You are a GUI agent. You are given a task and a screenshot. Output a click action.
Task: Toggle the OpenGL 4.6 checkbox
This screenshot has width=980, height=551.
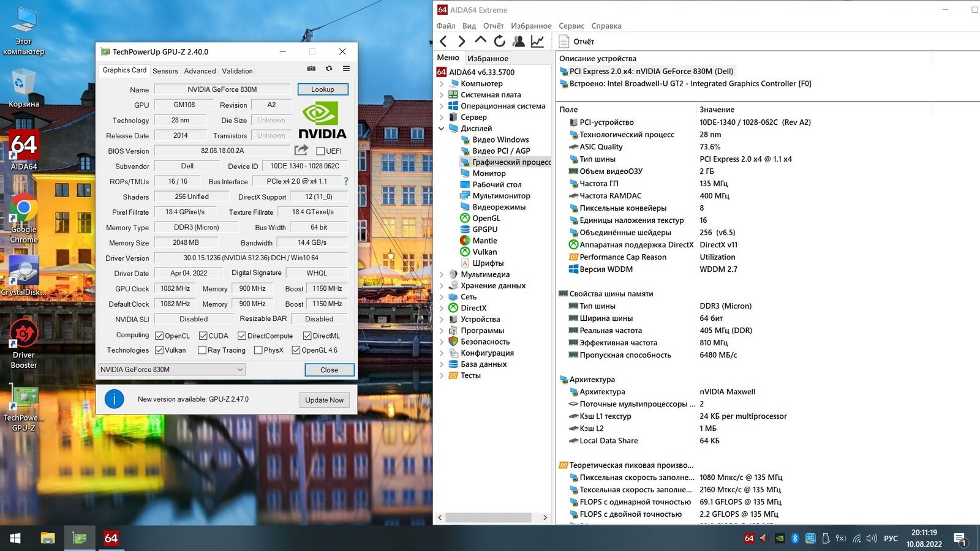click(296, 350)
